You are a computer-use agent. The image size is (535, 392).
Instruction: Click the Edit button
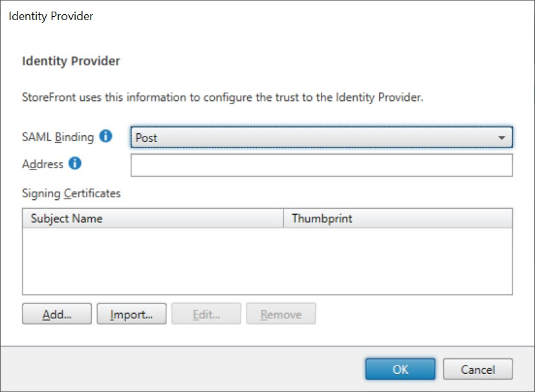(x=206, y=314)
